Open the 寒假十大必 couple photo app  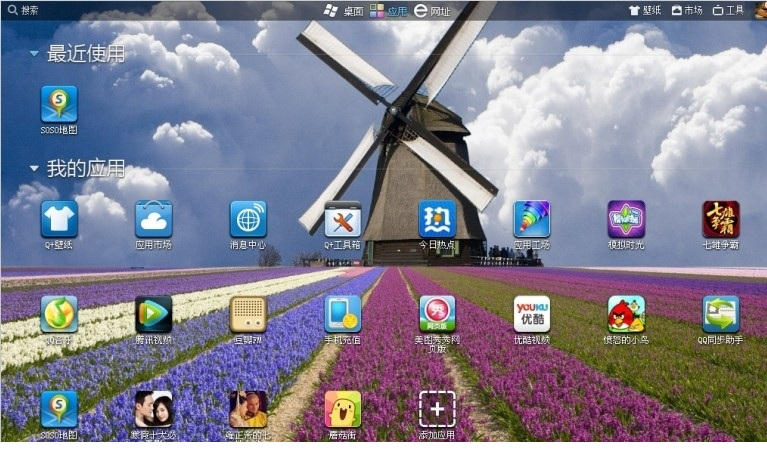pyautogui.click(x=154, y=409)
